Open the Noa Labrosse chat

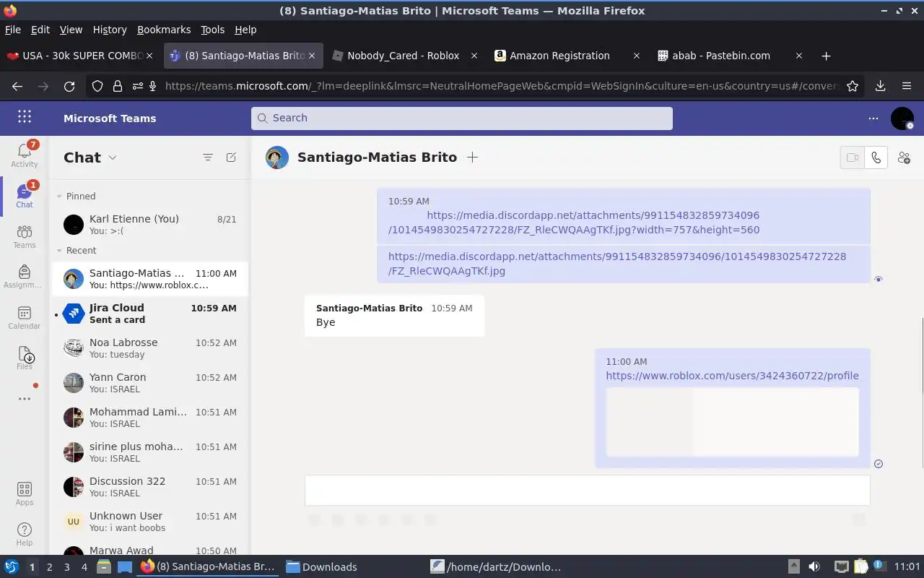tap(149, 348)
